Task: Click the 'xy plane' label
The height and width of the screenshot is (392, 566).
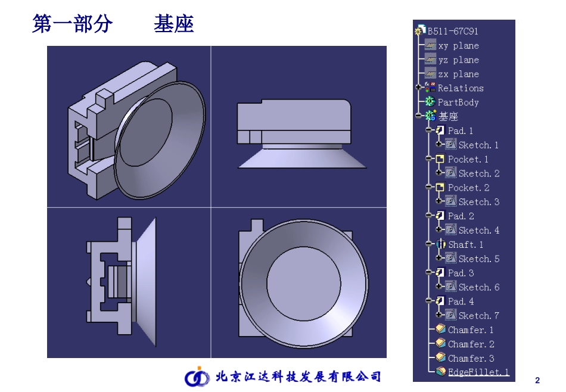Action: coord(458,46)
